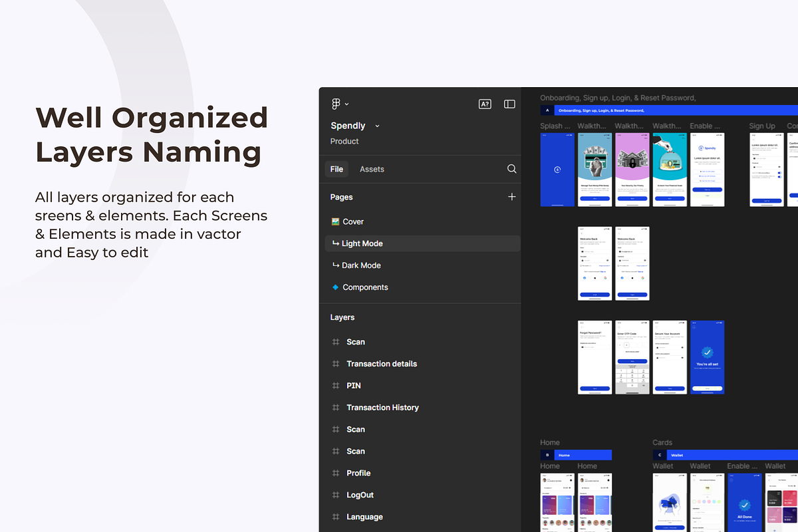Click the Cover page picture emoji icon
The width and height of the screenshot is (798, 532).
[336, 221]
